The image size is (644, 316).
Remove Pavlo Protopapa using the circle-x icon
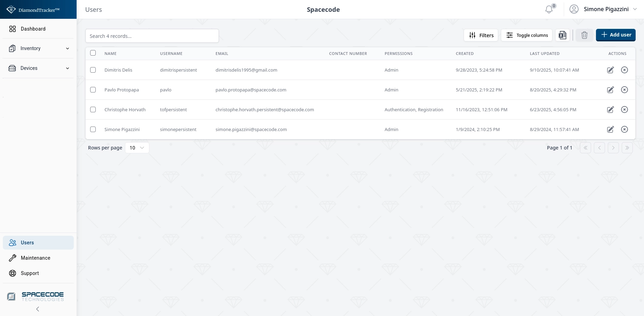[x=625, y=90]
